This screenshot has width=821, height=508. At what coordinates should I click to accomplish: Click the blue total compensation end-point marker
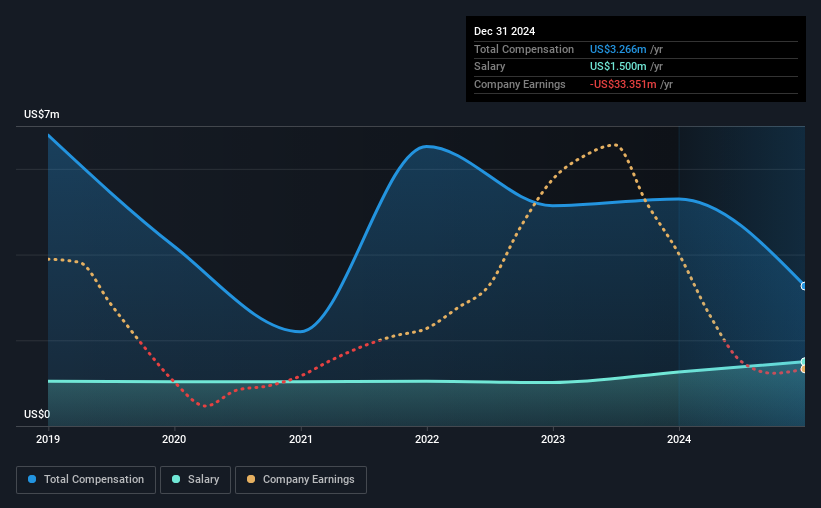[x=804, y=286]
